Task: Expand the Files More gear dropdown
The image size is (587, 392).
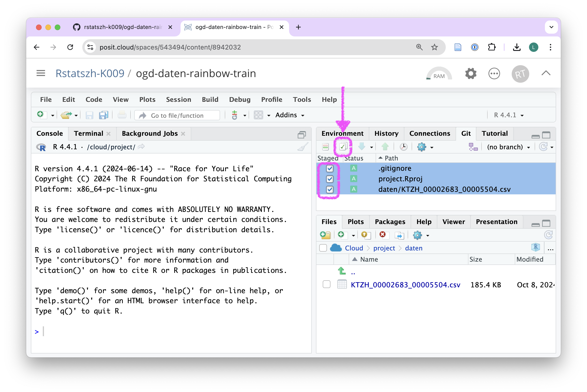Action: (421, 235)
